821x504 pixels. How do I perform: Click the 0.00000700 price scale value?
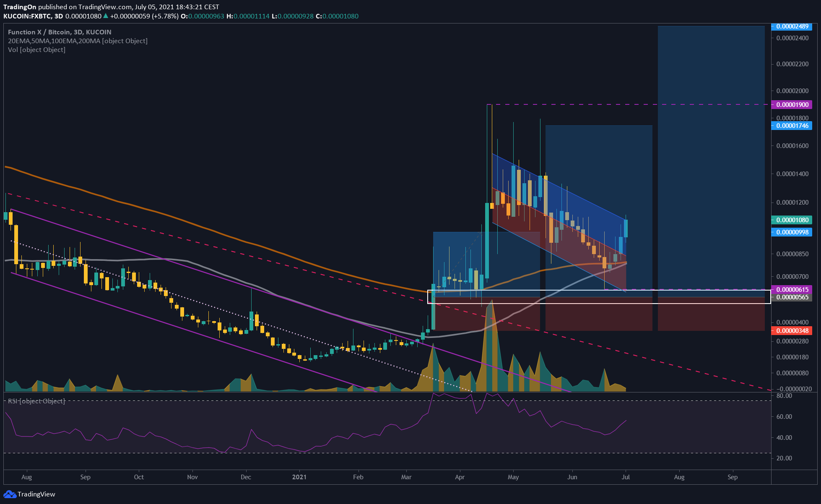click(792, 277)
